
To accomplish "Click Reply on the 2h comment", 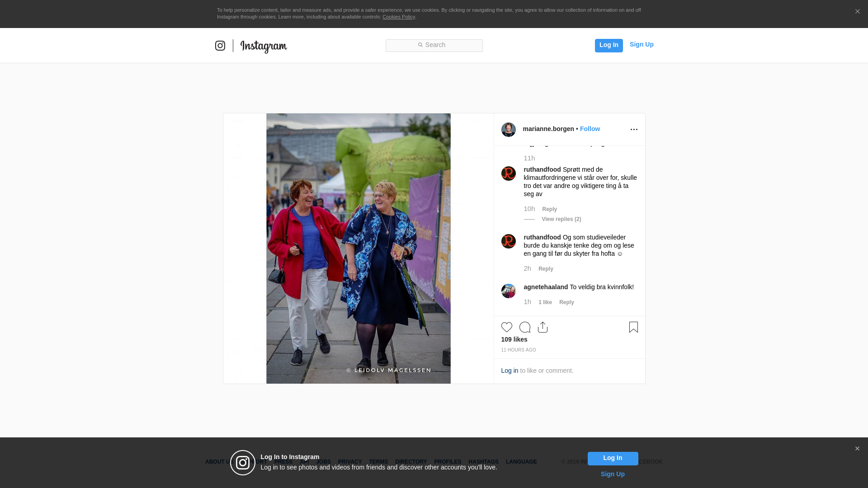I will pyautogui.click(x=546, y=269).
